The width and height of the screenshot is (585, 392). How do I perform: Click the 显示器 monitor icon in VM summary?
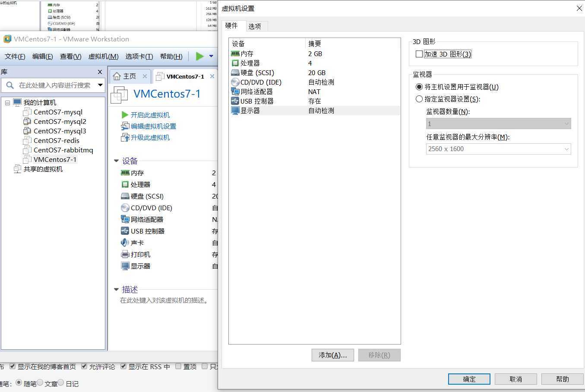tap(125, 266)
